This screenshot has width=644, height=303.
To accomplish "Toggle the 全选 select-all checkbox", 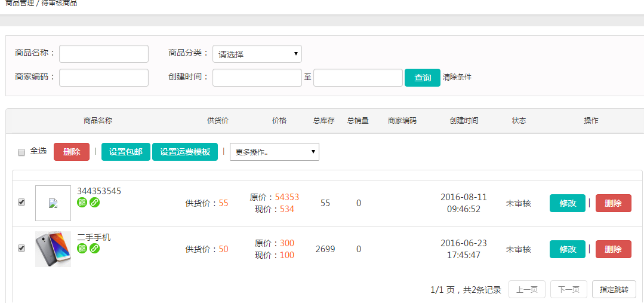I will coord(21,152).
